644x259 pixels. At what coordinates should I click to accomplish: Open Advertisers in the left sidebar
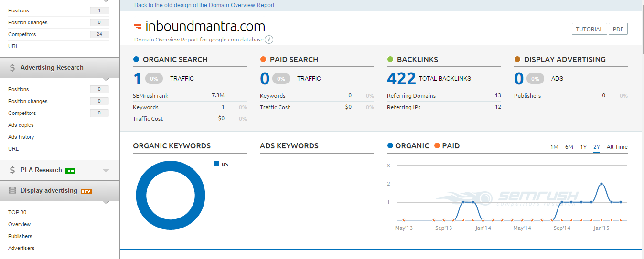point(21,248)
